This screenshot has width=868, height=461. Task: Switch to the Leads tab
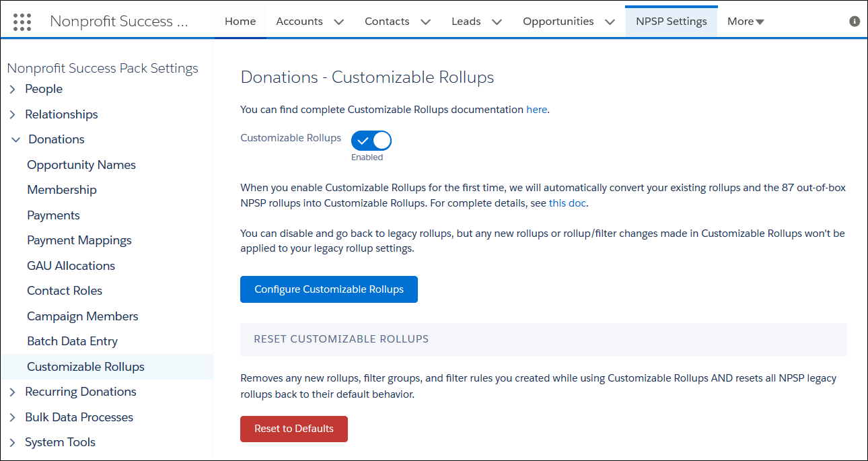466,22
